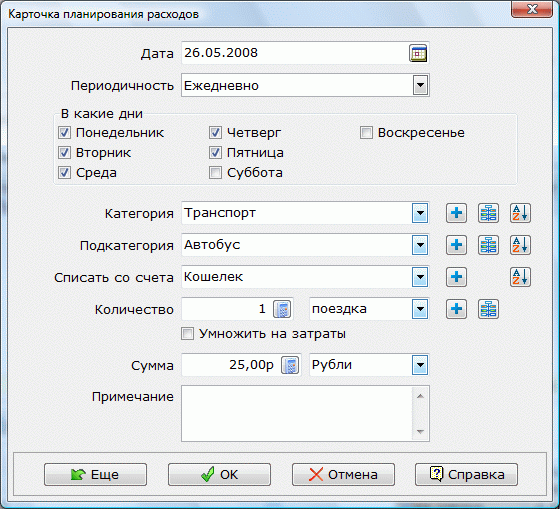Viewport: 560px width, 509px height.
Task: Open calculator icon in Сумма field
Action: click(290, 365)
